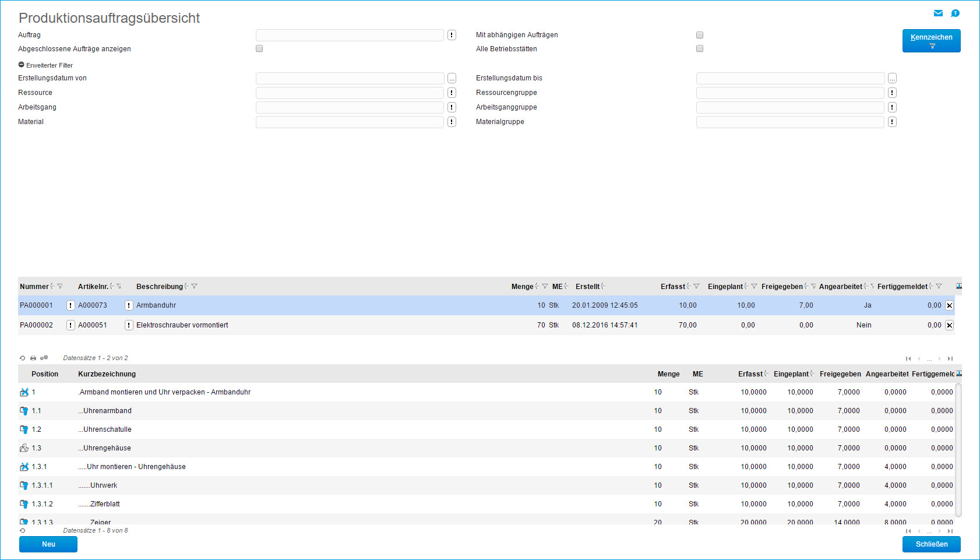980x560 pixels.
Task: Open position 1.2 link
Action: [36, 429]
